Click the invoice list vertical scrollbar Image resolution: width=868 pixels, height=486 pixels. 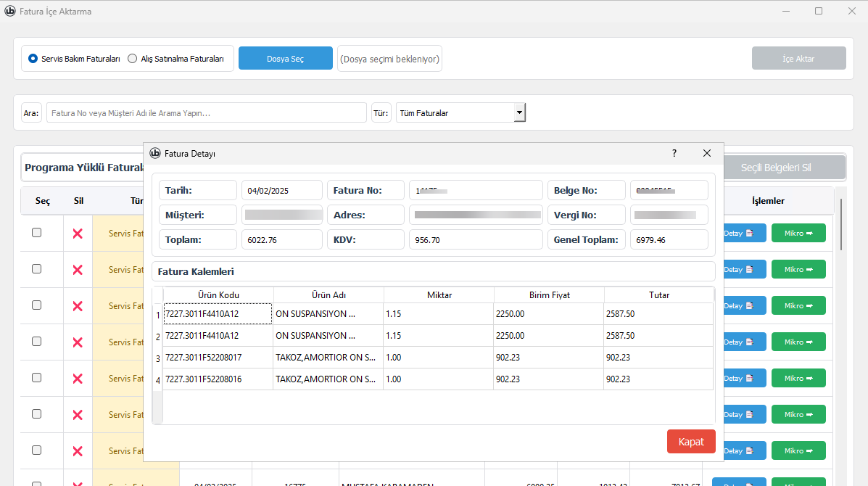tap(841, 225)
